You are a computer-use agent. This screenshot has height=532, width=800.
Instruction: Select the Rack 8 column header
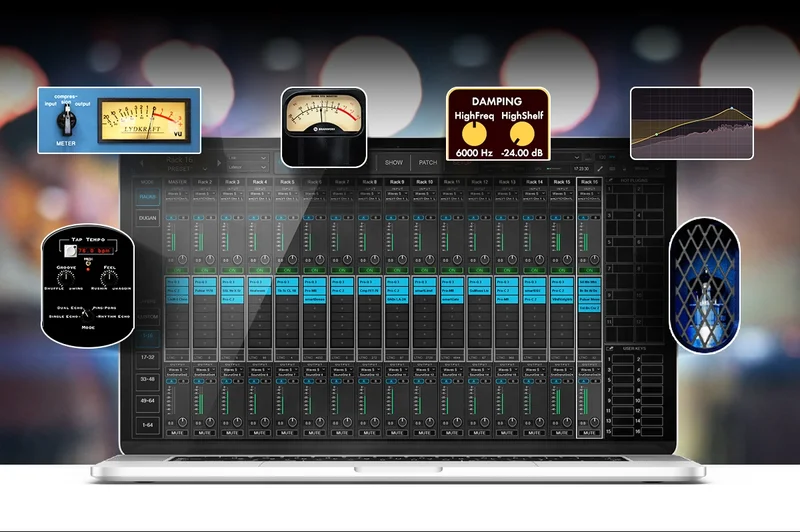pos(369,182)
